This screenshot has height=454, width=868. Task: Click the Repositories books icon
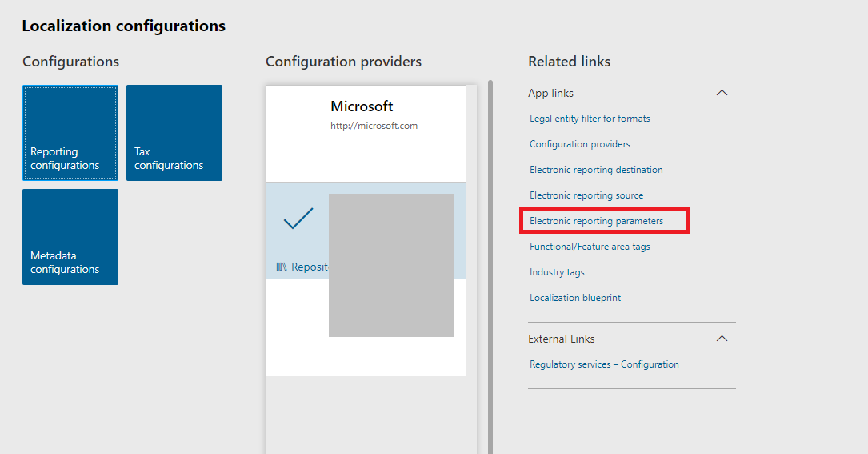(282, 267)
